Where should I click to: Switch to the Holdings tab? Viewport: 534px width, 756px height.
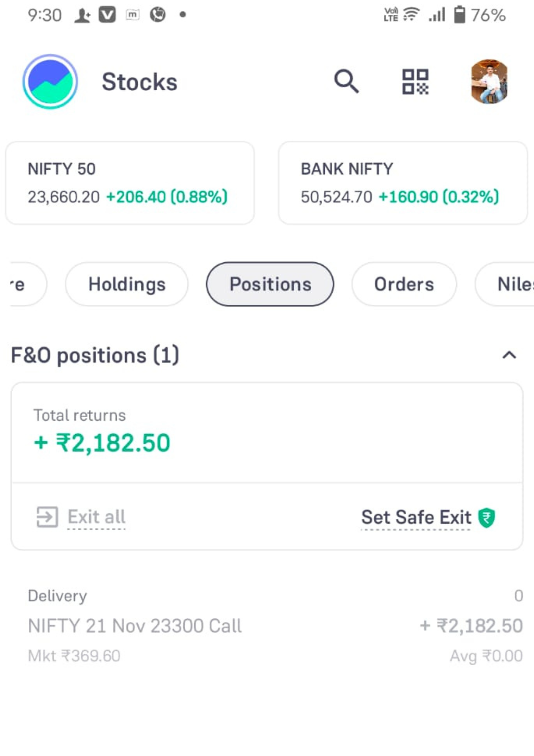click(x=127, y=284)
